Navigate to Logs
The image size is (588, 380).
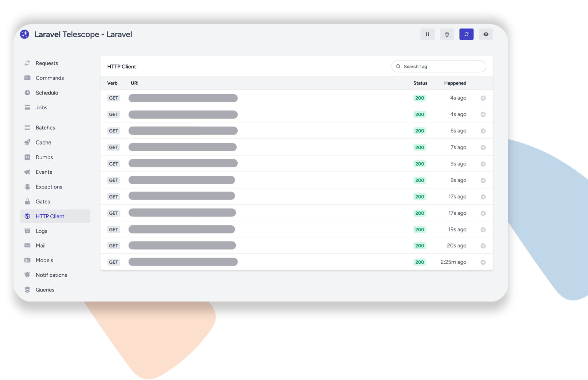click(42, 231)
